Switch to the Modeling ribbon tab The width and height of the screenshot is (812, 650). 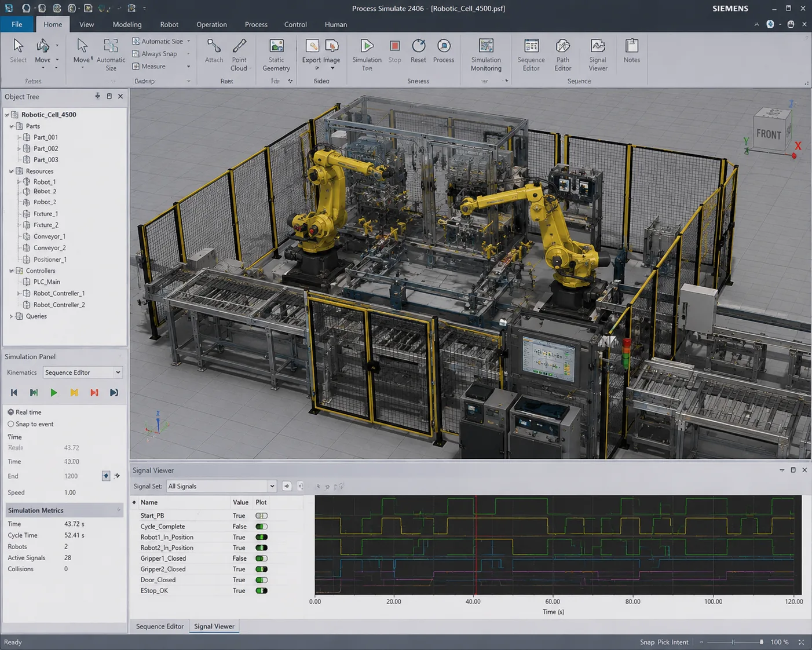127,24
